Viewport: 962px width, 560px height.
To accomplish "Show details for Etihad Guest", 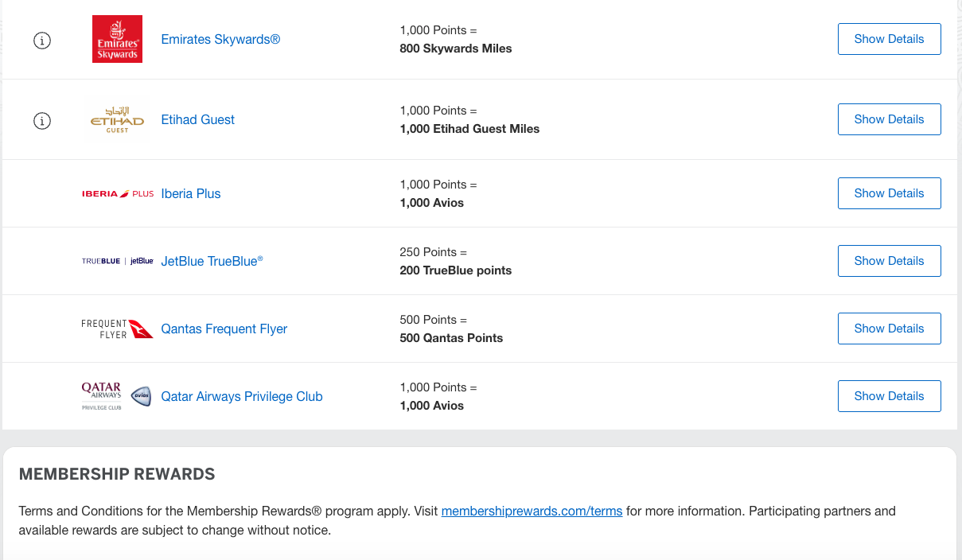I will pyautogui.click(x=890, y=119).
